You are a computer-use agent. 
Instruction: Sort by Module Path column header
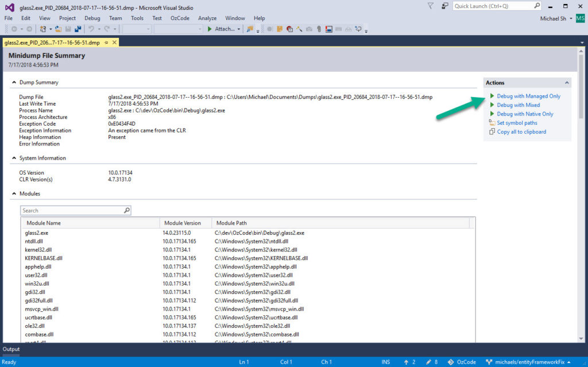pyautogui.click(x=341, y=223)
